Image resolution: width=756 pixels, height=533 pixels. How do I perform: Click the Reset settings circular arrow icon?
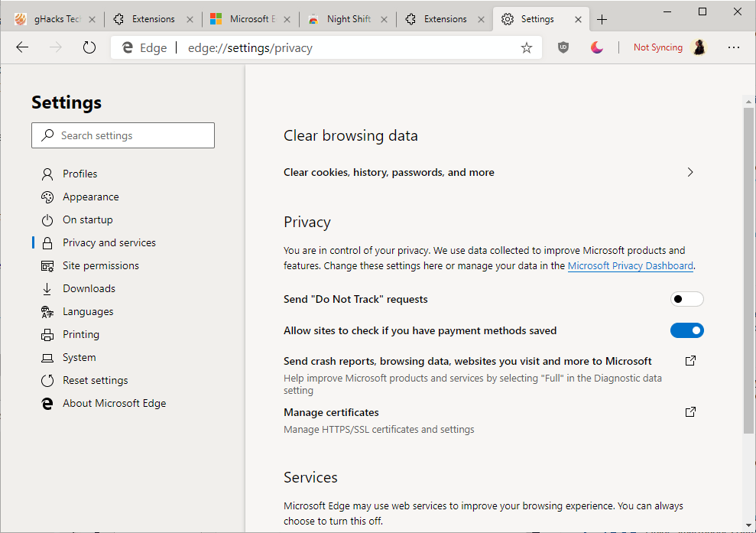click(47, 381)
